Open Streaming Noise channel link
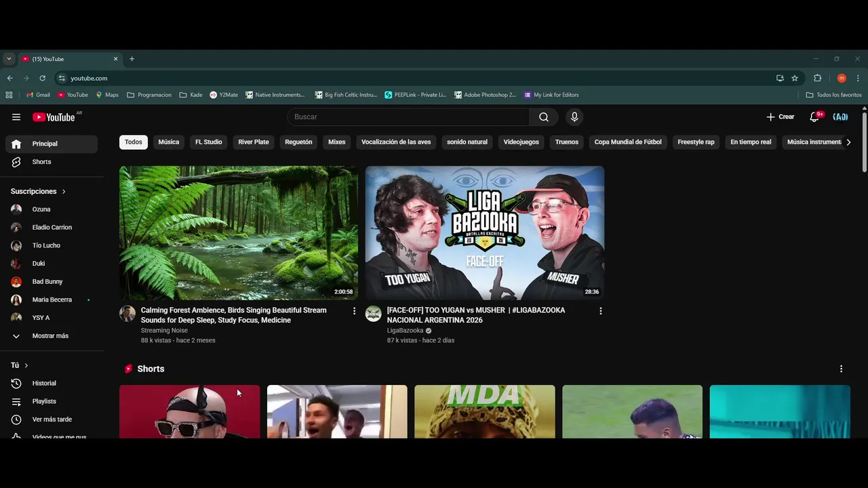Image resolution: width=868 pixels, height=488 pixels. [x=164, y=331]
